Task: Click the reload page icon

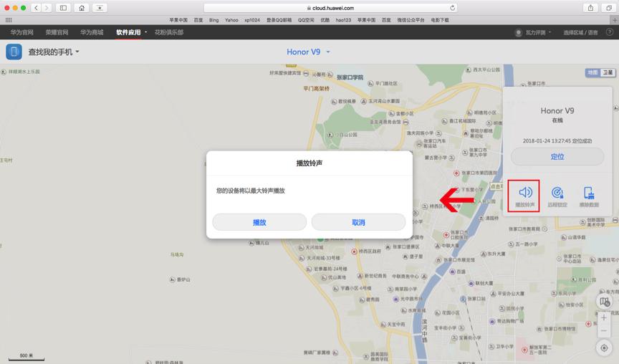Action: tap(452, 7)
